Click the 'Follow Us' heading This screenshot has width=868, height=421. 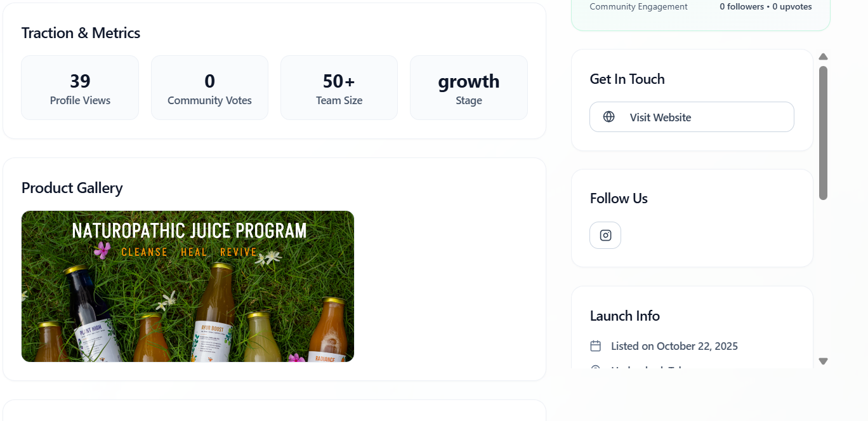point(618,198)
